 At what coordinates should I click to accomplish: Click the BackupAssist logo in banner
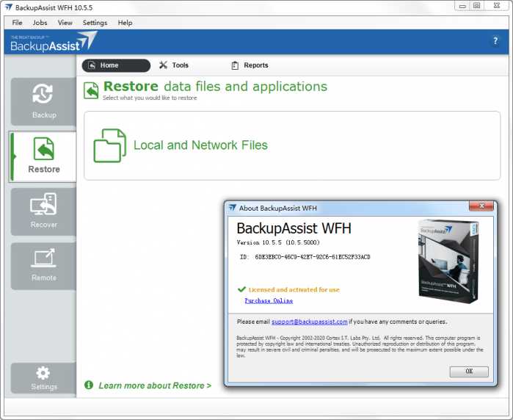tap(54, 42)
